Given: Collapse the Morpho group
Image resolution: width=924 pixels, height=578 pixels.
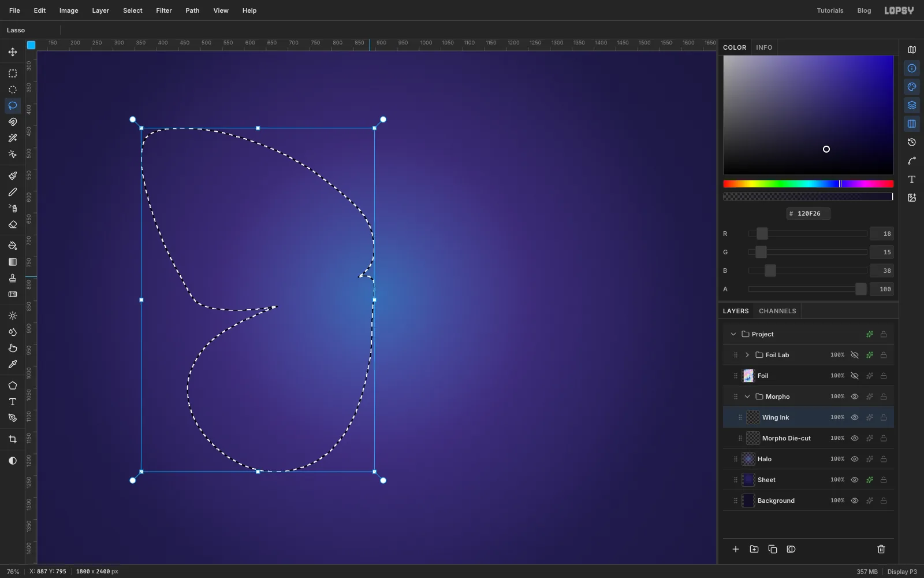Looking at the screenshot, I should [747, 397].
